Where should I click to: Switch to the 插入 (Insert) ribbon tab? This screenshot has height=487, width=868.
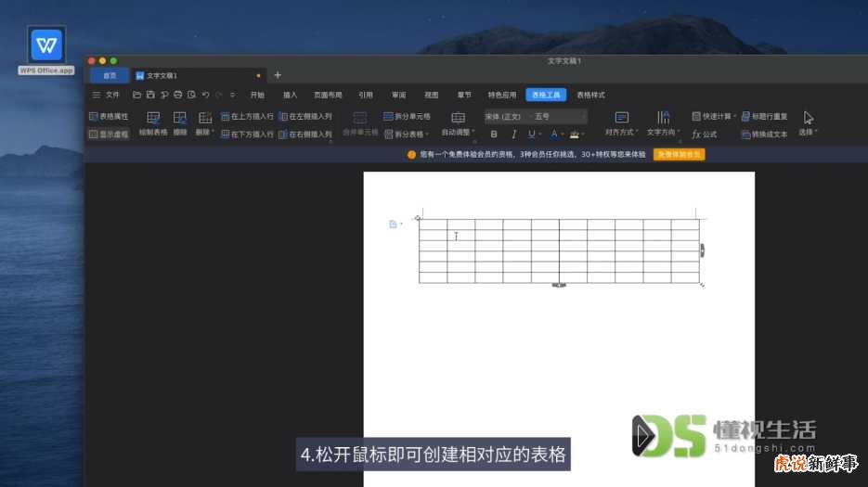(x=290, y=95)
